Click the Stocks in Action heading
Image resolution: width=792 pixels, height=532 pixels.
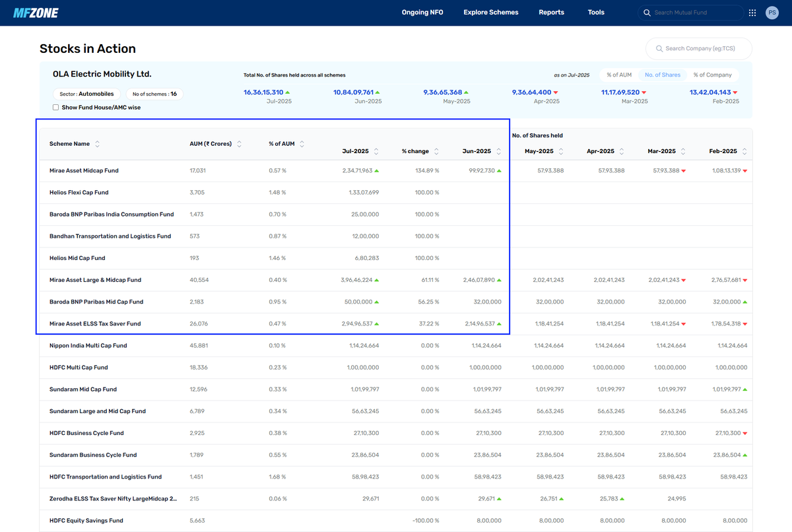(88, 49)
